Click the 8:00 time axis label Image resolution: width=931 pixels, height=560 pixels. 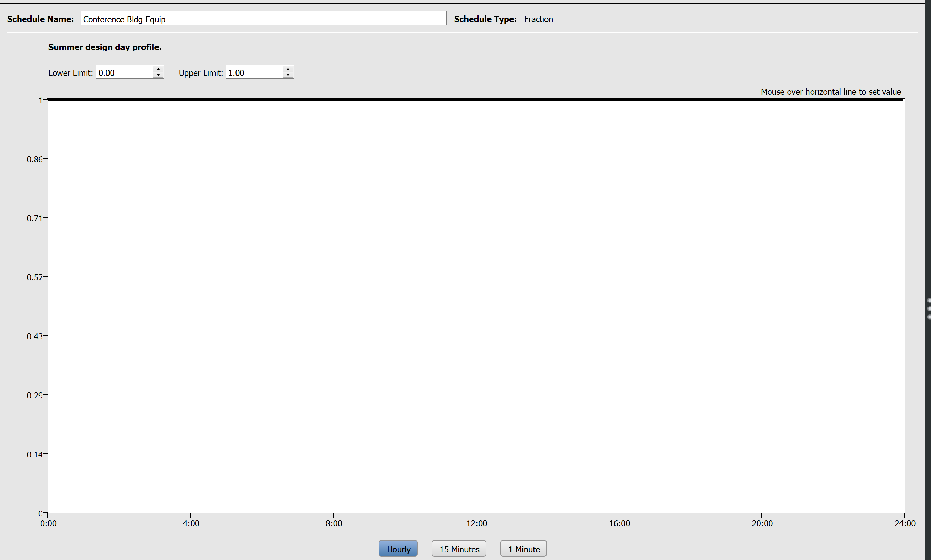click(x=334, y=523)
